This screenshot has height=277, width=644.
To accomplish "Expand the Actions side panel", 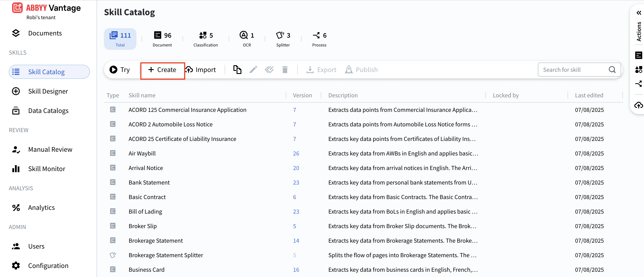I will coord(638,13).
